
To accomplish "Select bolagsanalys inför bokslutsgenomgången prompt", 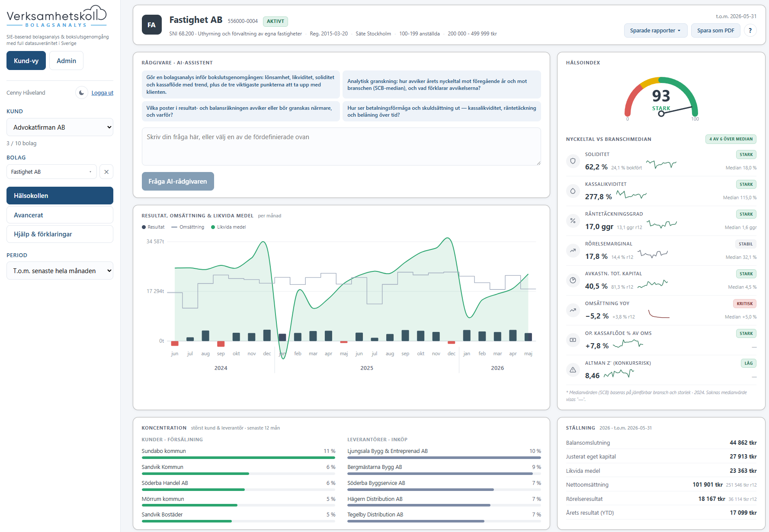I will point(240,84).
